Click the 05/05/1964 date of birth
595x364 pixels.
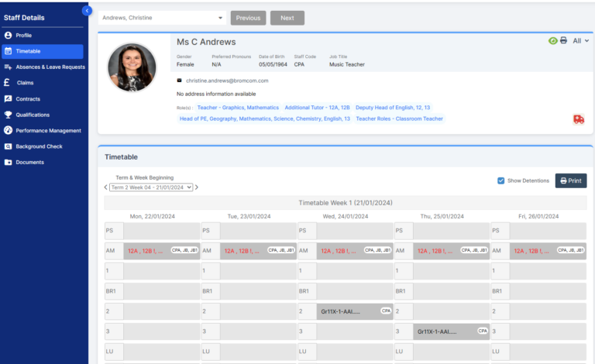pos(273,64)
